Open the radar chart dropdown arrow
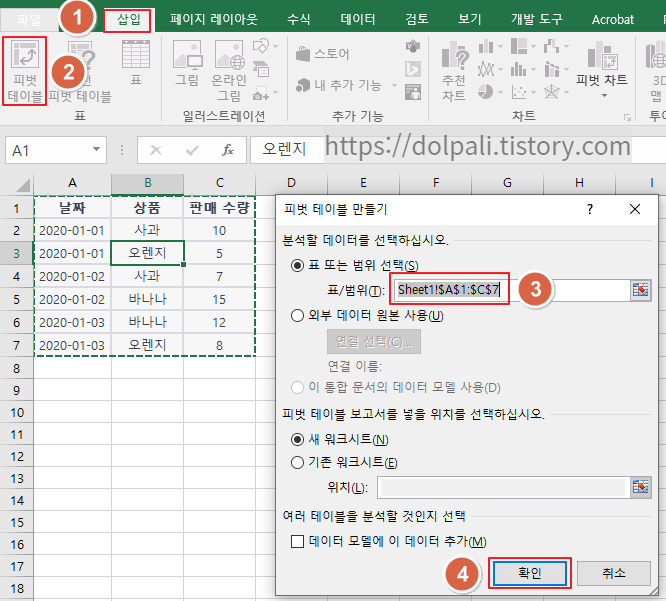The height and width of the screenshot is (601, 666). tap(566, 92)
